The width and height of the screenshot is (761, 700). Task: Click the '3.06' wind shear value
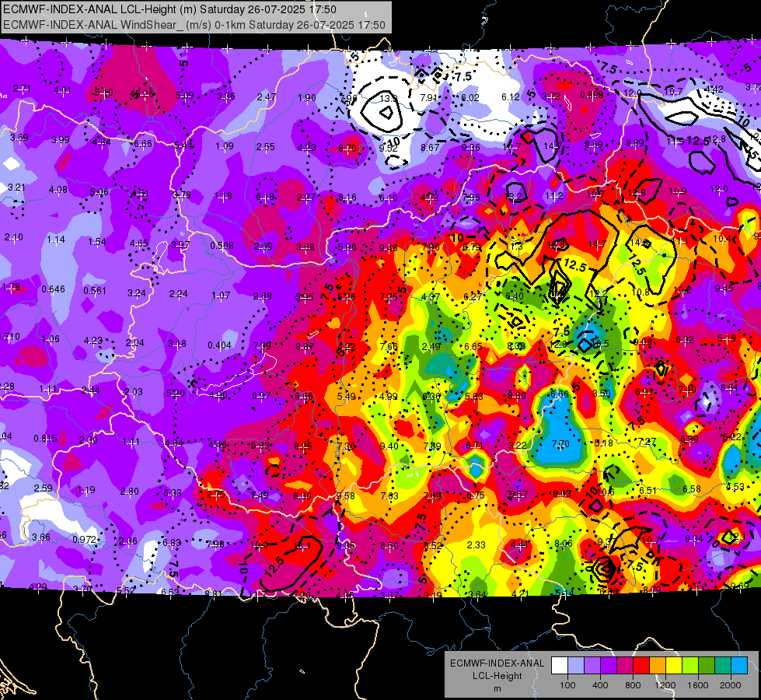(x=225, y=96)
